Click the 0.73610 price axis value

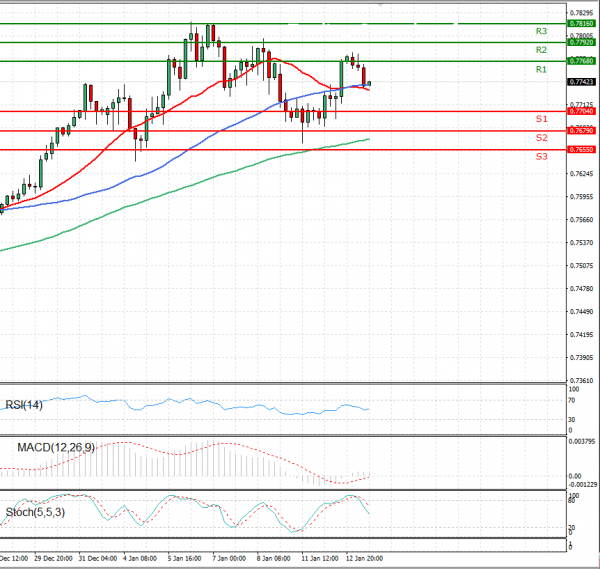(x=582, y=381)
